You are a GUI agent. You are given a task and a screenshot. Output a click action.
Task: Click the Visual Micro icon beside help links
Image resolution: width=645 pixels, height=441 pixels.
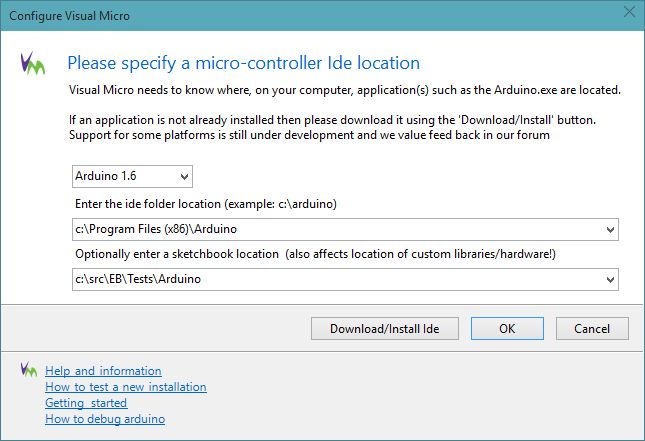29,371
